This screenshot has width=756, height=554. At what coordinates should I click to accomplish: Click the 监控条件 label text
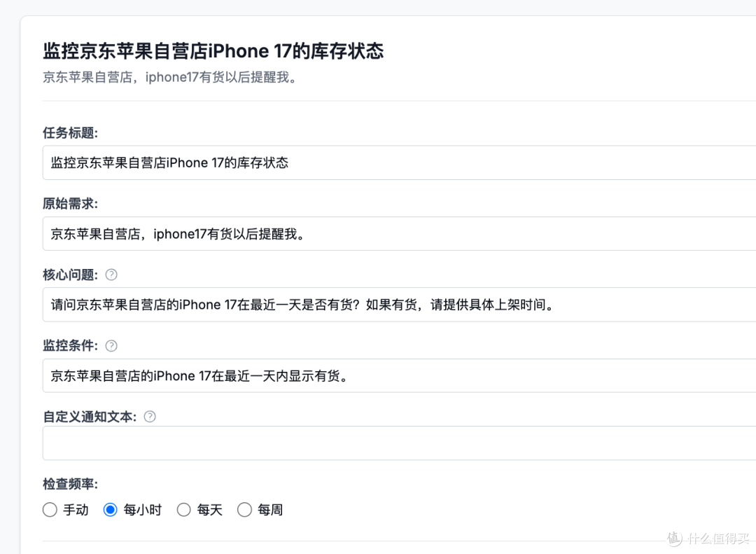point(70,345)
